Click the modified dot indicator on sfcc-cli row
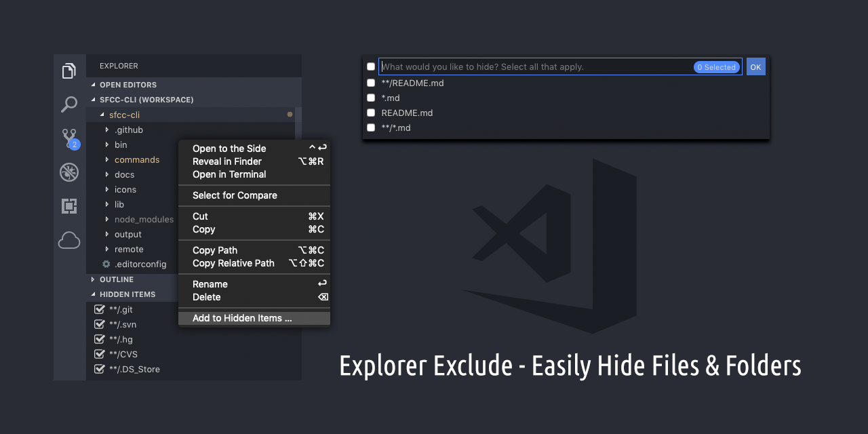Image resolution: width=868 pixels, height=434 pixels. pos(290,115)
